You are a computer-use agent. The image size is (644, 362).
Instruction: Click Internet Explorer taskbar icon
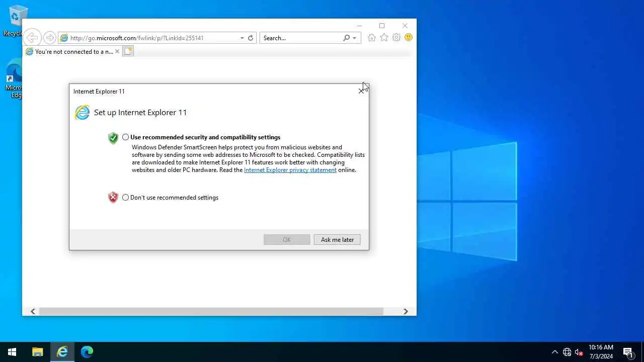[62, 352]
